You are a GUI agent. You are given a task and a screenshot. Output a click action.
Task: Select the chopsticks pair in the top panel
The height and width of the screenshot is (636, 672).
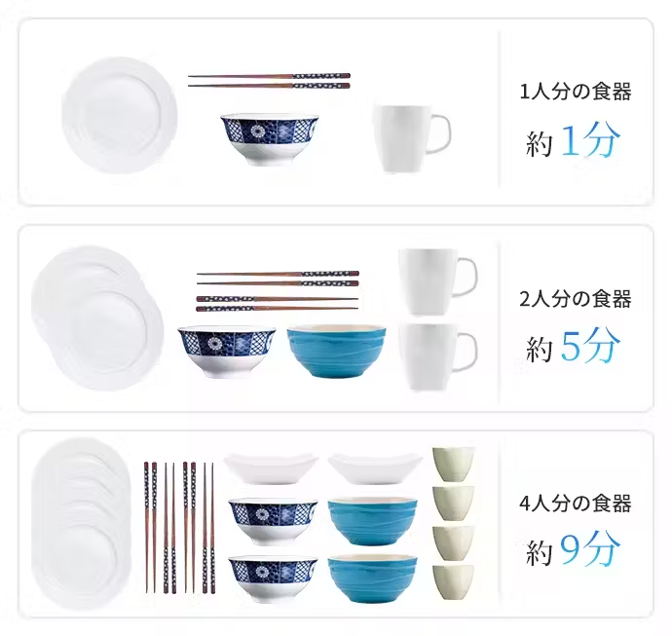click(269, 81)
